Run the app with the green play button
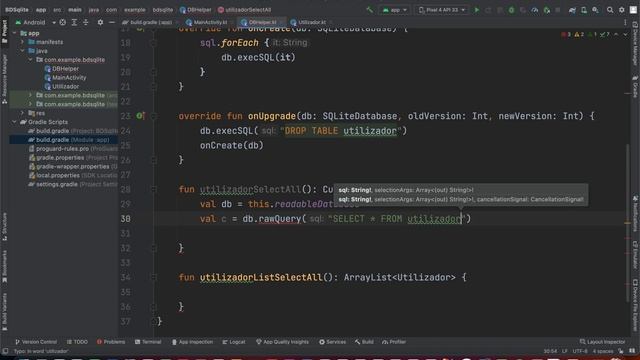The image size is (640, 360). 476,9
